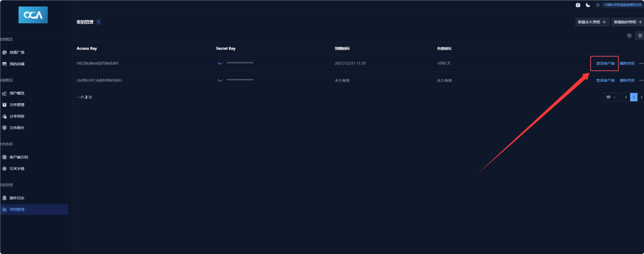Go to the next page with the right arrow

[x=641, y=97]
